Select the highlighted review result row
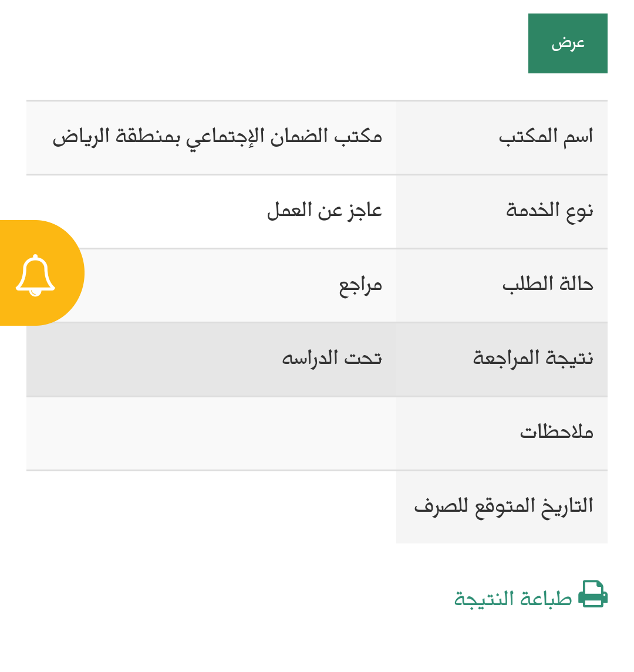634x672 pixels. pyautogui.click(x=317, y=360)
